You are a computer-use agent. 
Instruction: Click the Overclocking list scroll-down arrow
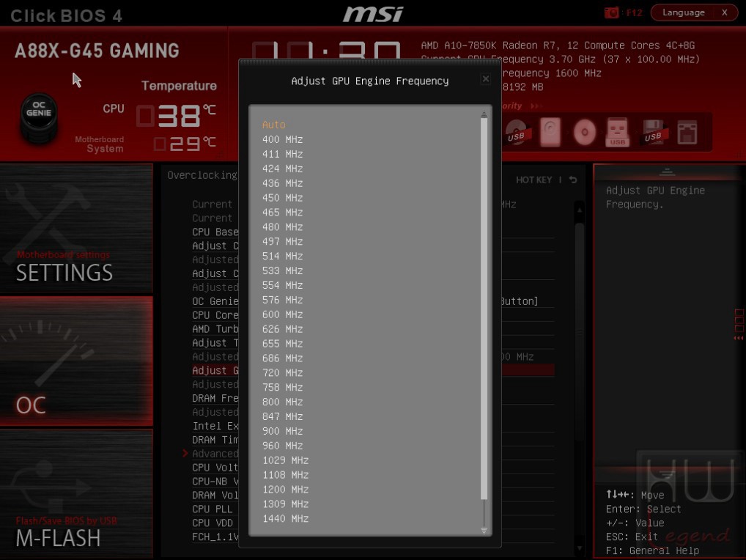(580, 548)
